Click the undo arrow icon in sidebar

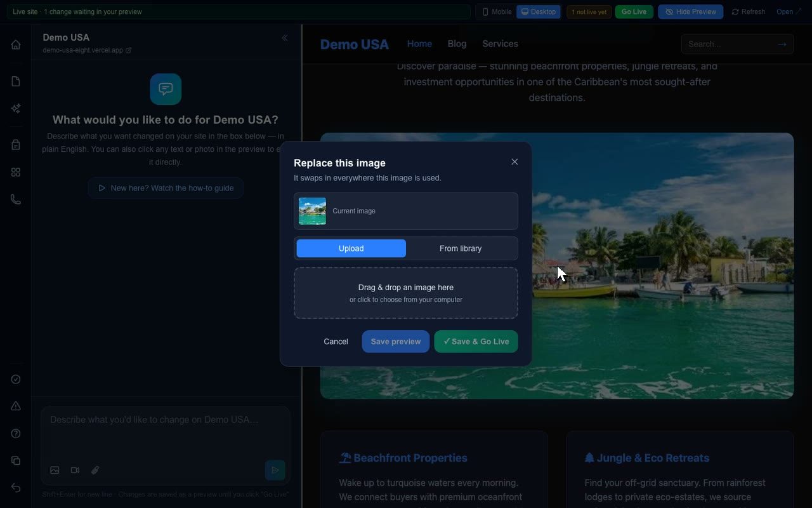pos(16,488)
